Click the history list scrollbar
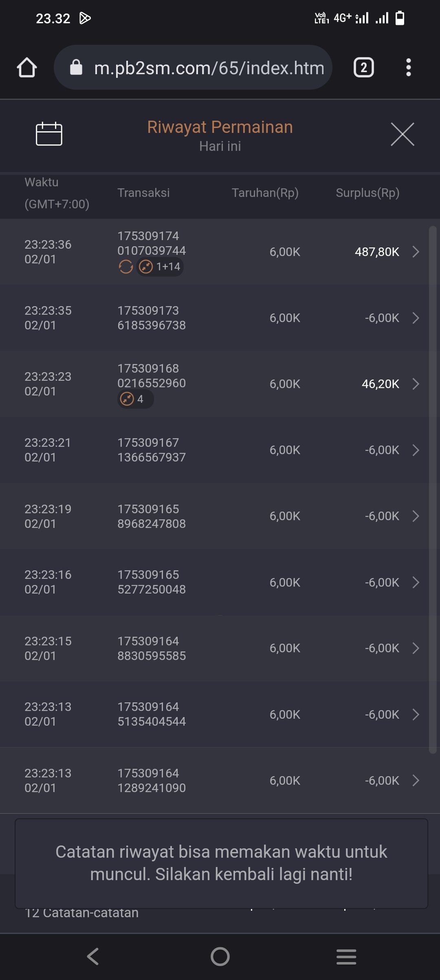The height and width of the screenshot is (980, 440). pos(433,489)
